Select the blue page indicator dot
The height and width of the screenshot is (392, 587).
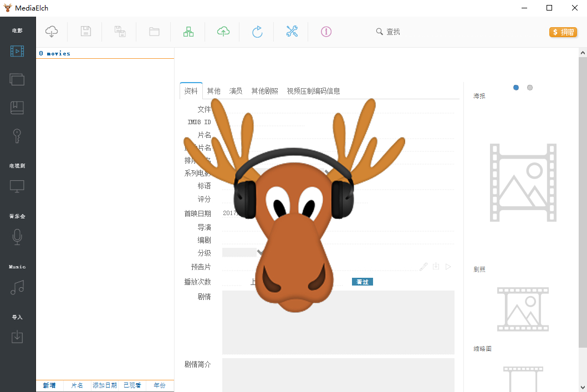[x=516, y=88]
